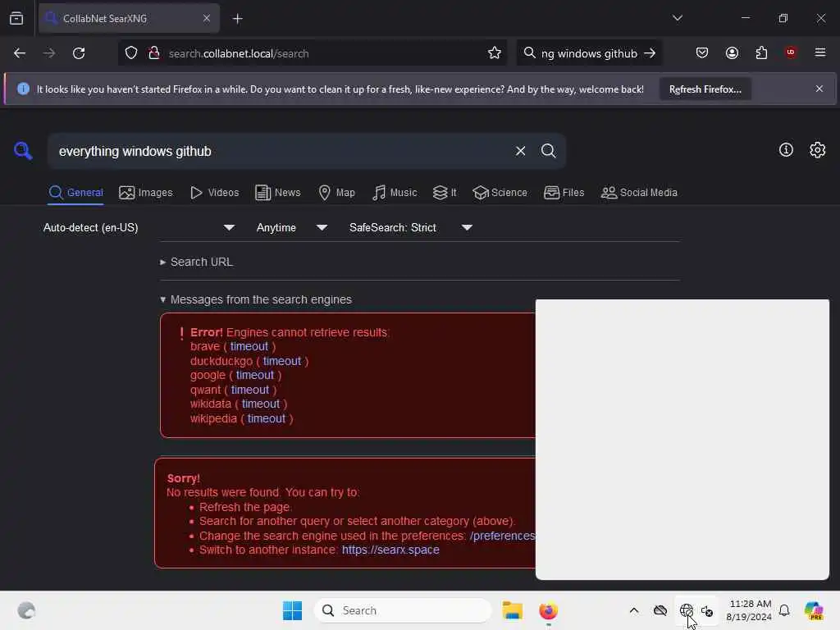Click the OneDrive cloud tray icon
The height and width of the screenshot is (630, 840).
pos(660,610)
